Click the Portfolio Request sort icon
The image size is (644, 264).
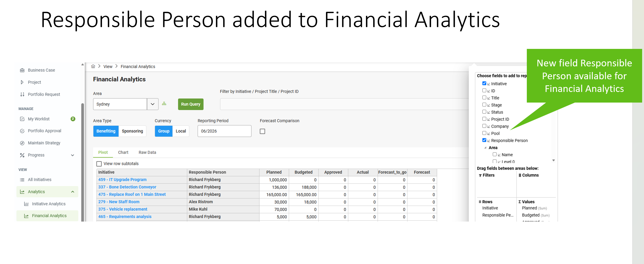(22, 94)
